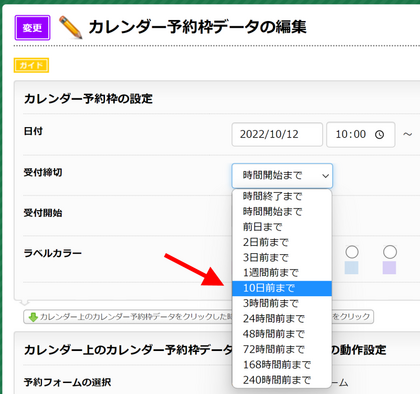Click the ラベルカラー label text
The height and width of the screenshot is (394, 420).
coord(53,253)
